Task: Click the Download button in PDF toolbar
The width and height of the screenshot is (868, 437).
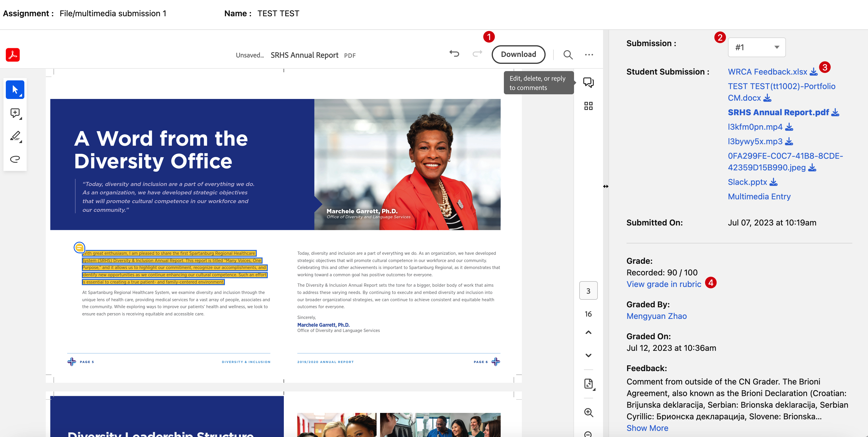Action: 518,54
